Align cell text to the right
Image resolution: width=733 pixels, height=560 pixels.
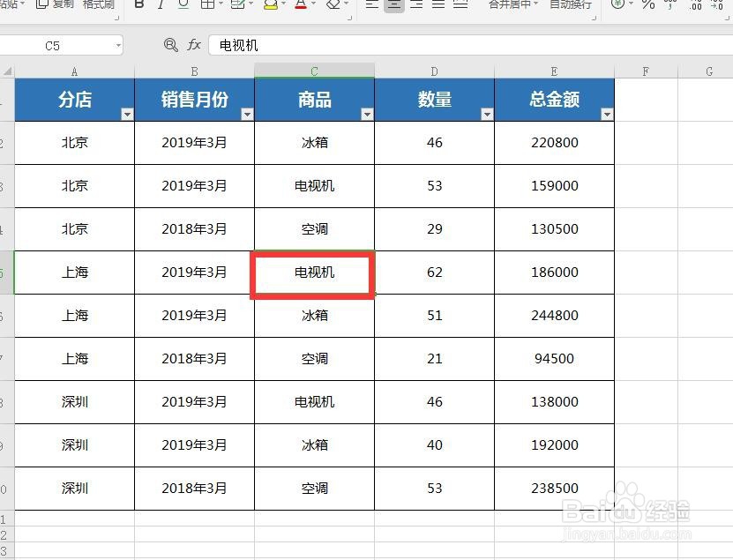coord(416,4)
